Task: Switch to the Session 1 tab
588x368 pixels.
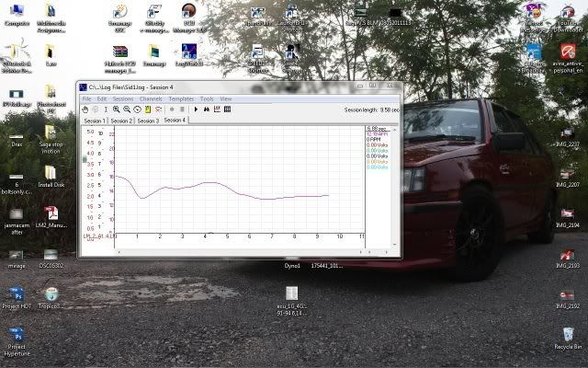Action: [x=95, y=121]
